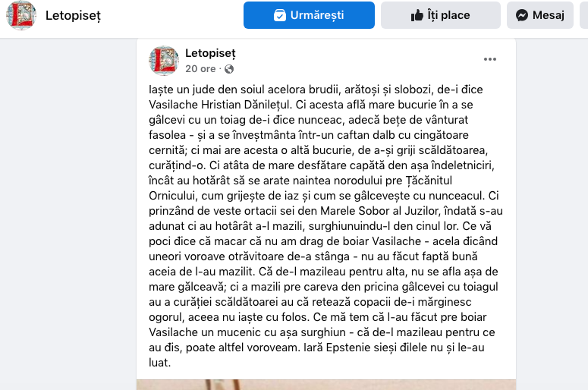This screenshot has height=390, width=588.
Task: Click the thumbs-up icon on Îți place
Action: pyautogui.click(x=417, y=15)
